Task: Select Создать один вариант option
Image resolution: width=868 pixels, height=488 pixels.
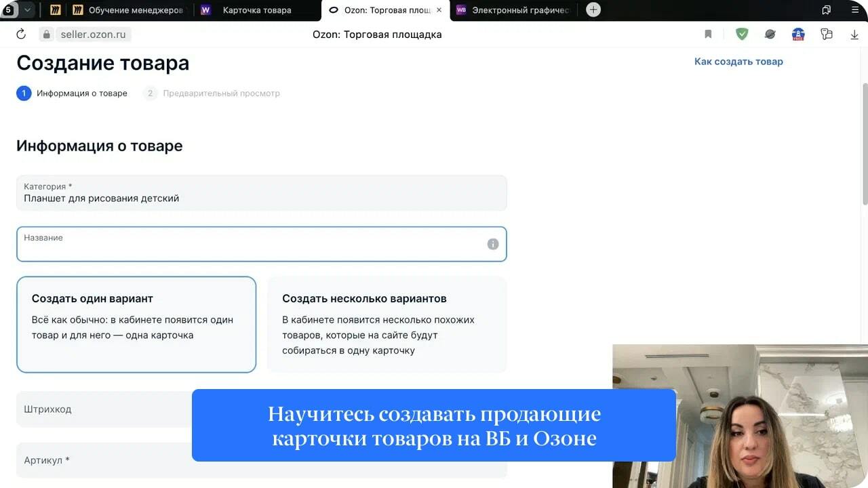Action: point(136,324)
